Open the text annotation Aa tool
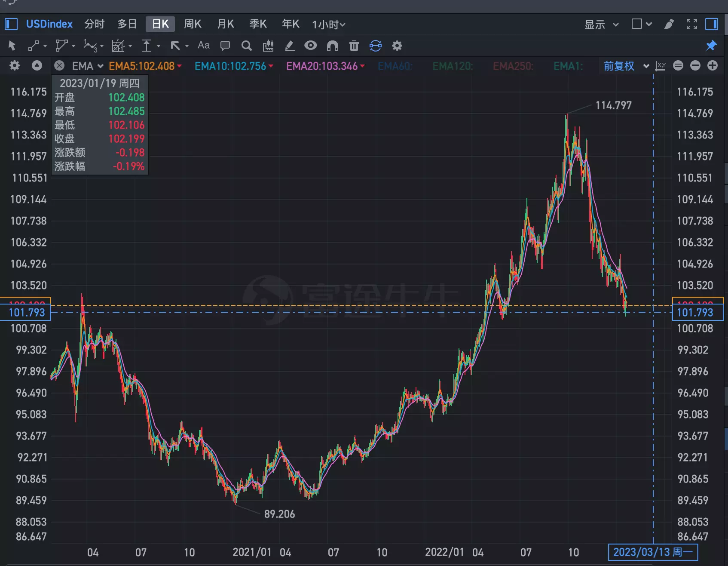This screenshot has height=566, width=728. [x=203, y=46]
